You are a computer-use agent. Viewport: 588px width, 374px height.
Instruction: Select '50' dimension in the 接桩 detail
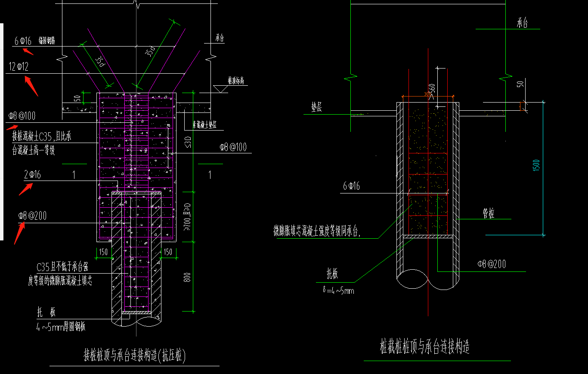click(x=78, y=98)
